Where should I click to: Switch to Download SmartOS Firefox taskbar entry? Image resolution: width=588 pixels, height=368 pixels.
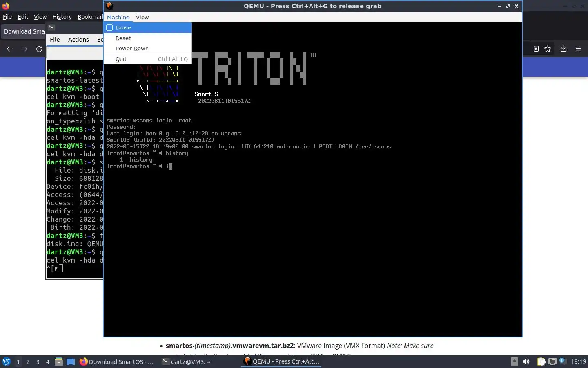(x=117, y=361)
